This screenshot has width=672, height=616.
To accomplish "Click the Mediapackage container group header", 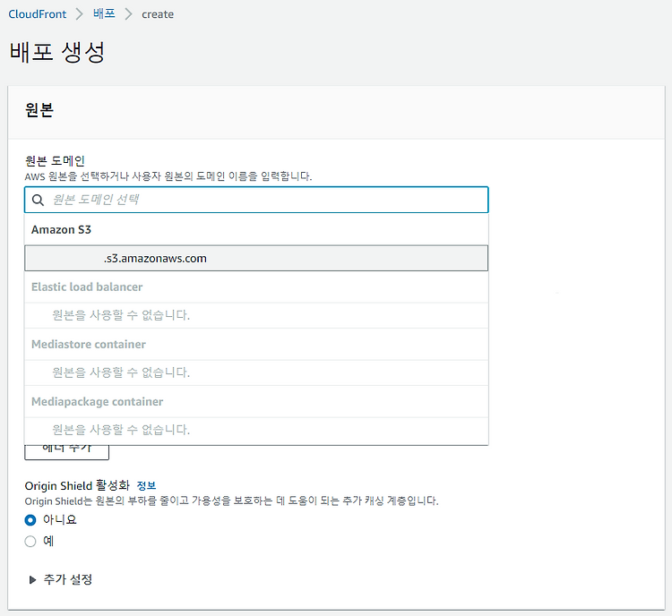I will click(x=98, y=402).
